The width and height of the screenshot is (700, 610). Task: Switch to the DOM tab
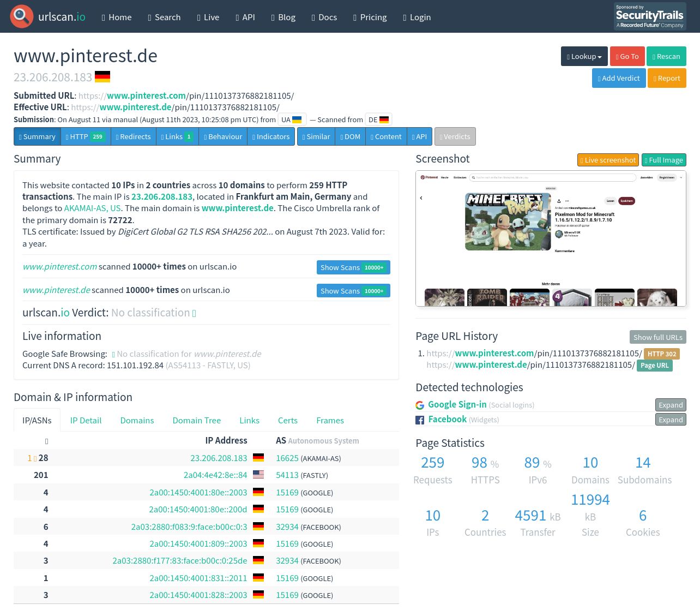pos(350,136)
